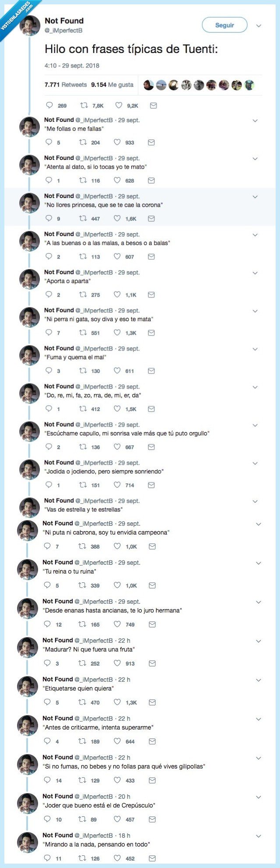
Task: Open the 7.771 Retweets list
Action: (66, 85)
